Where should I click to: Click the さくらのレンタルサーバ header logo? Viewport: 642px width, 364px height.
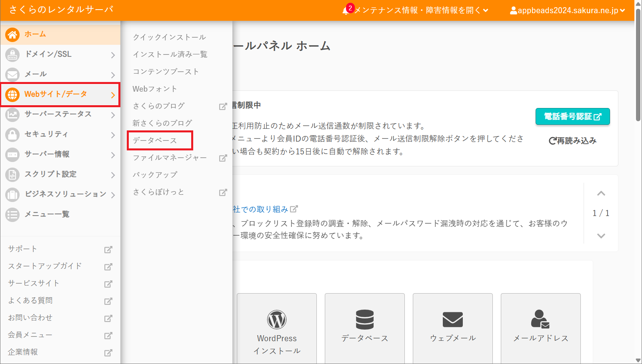coord(61,10)
